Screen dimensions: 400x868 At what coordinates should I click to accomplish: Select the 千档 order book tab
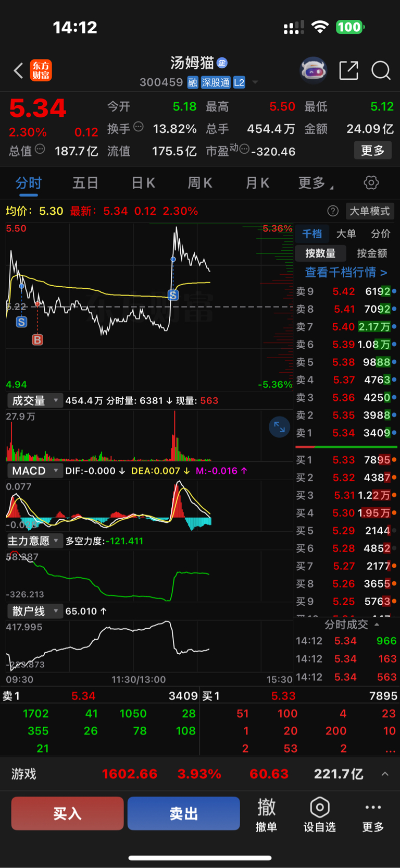point(312,234)
